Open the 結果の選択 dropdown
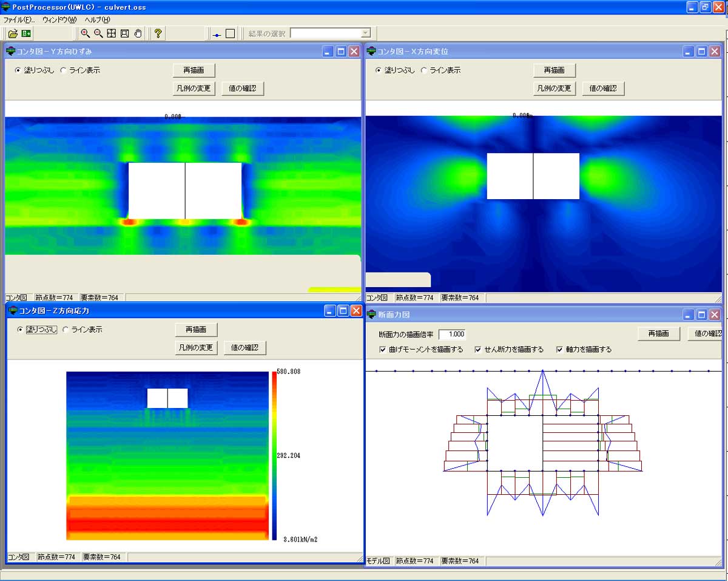The width and height of the screenshot is (728, 581). (365, 33)
